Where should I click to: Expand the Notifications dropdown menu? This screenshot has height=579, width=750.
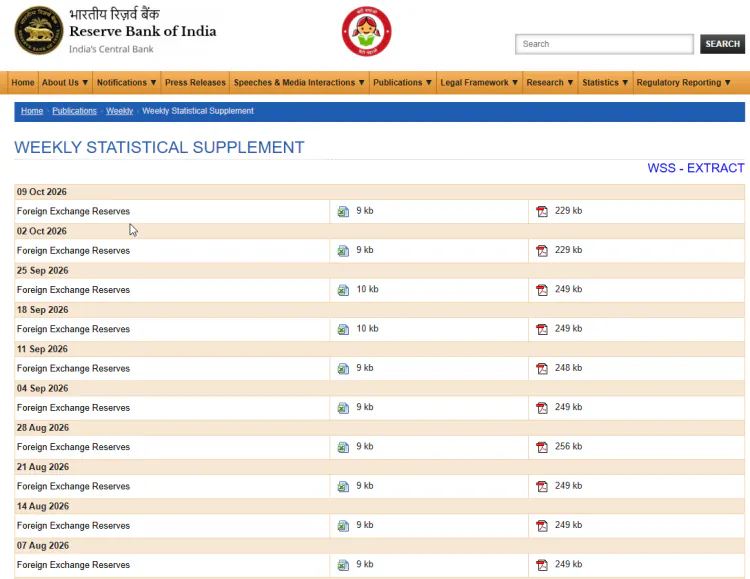[126, 82]
